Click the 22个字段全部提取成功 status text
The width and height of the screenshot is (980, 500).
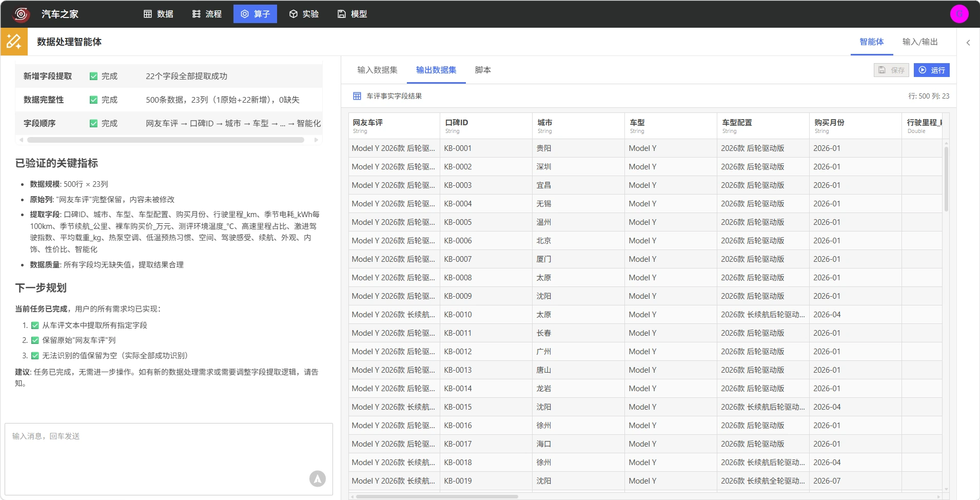(186, 76)
